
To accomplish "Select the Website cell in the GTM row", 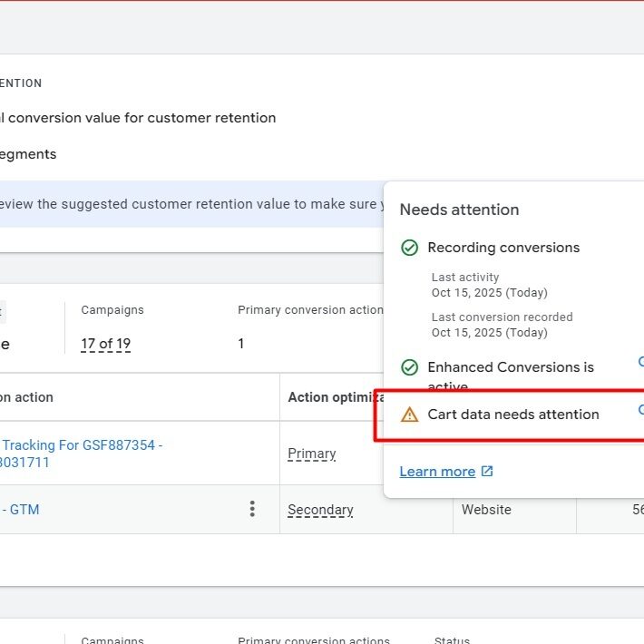I will click(486, 510).
